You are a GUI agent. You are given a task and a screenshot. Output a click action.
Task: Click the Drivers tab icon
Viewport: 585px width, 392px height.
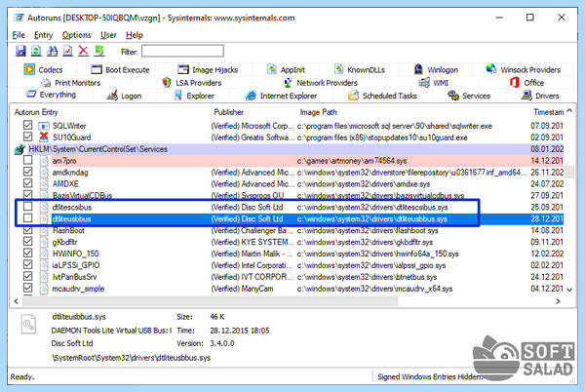tap(526, 96)
